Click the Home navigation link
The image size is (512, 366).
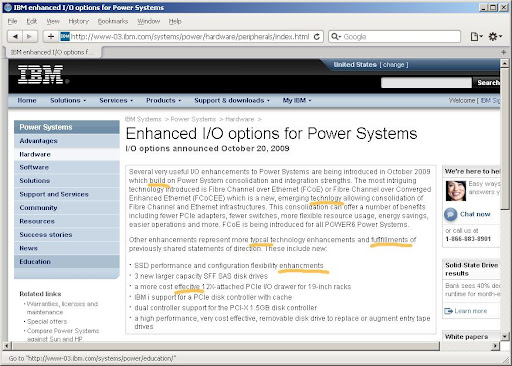click(x=27, y=100)
